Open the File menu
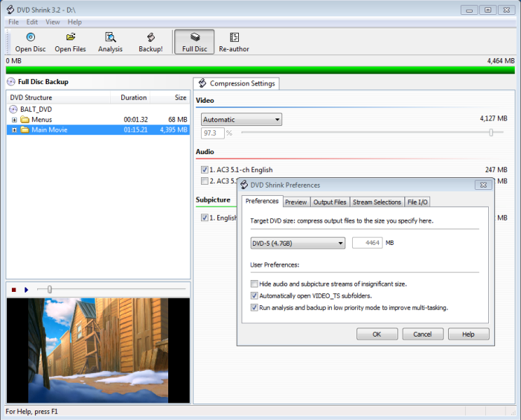 tap(13, 22)
